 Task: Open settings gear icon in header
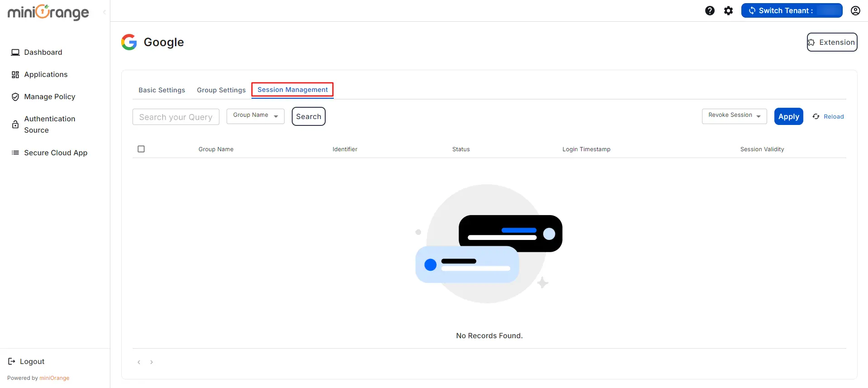click(728, 10)
